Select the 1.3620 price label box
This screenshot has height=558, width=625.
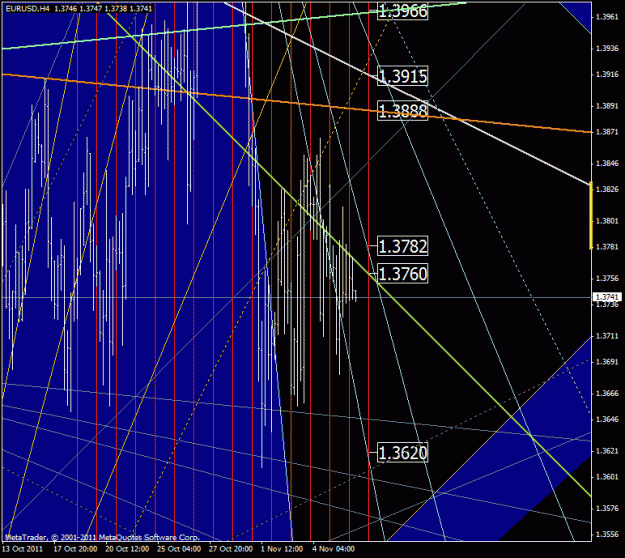[403, 452]
